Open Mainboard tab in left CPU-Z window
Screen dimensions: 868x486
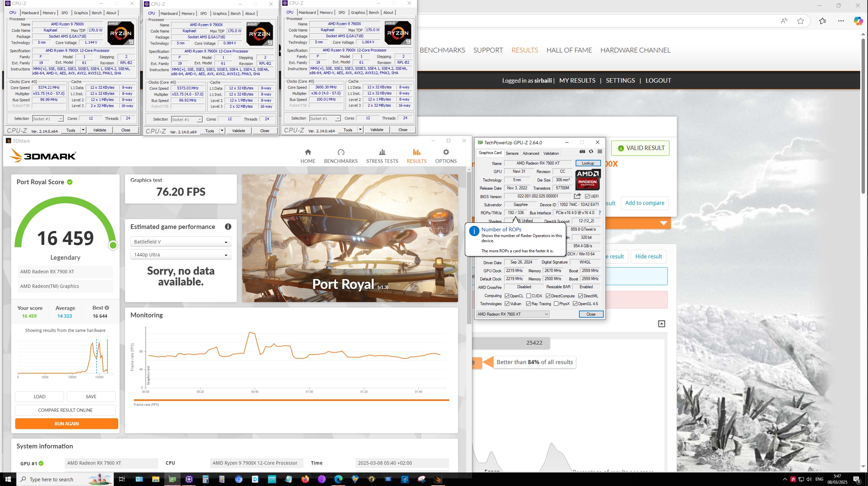[30, 13]
